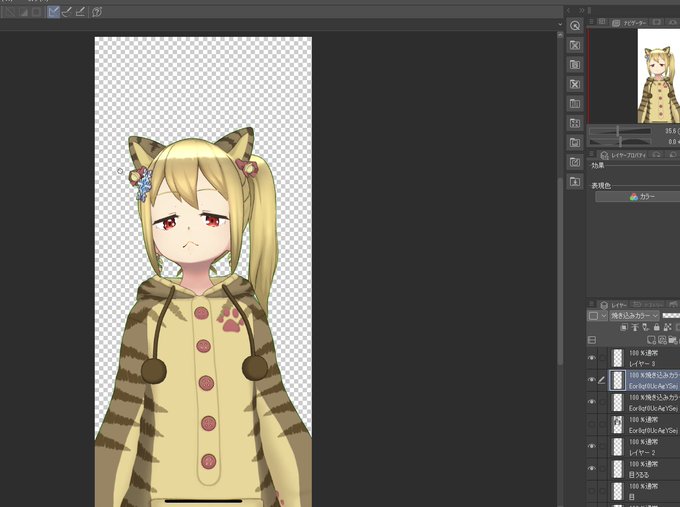Image resolution: width=680 pixels, height=507 pixels.
Task: Select the layer color square button
Action: click(593, 316)
